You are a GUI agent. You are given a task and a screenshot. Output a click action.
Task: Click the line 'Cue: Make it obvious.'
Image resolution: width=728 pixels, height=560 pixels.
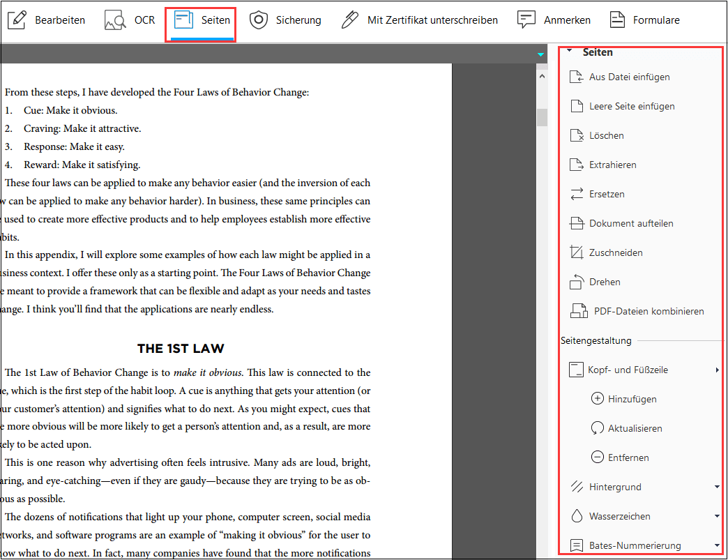(x=70, y=110)
